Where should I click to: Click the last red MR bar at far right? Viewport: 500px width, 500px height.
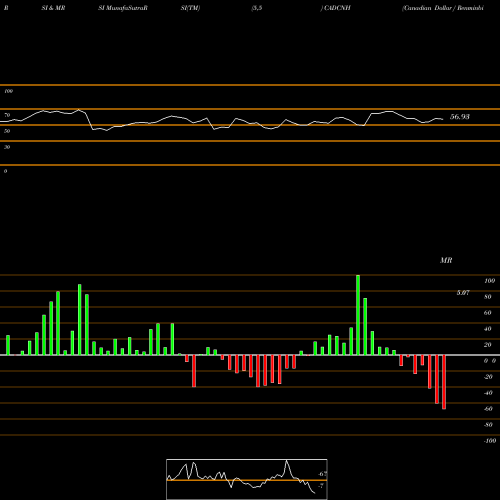[x=444, y=382]
